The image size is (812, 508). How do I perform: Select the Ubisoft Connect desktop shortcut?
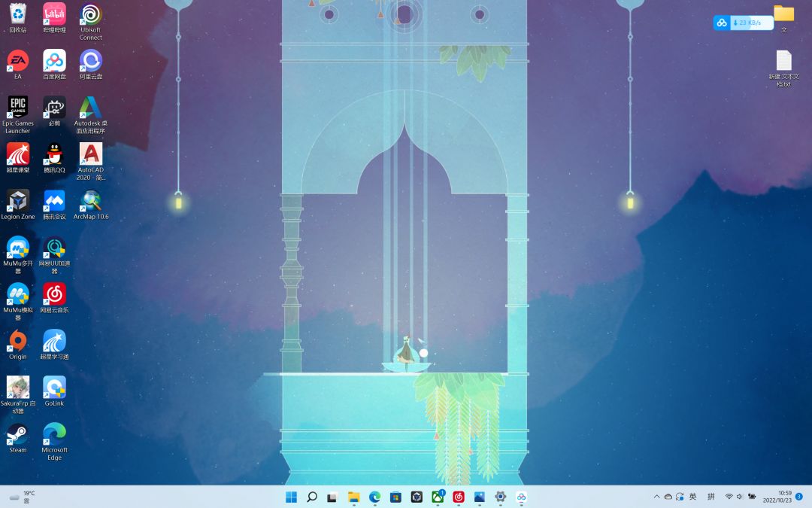coord(91,22)
